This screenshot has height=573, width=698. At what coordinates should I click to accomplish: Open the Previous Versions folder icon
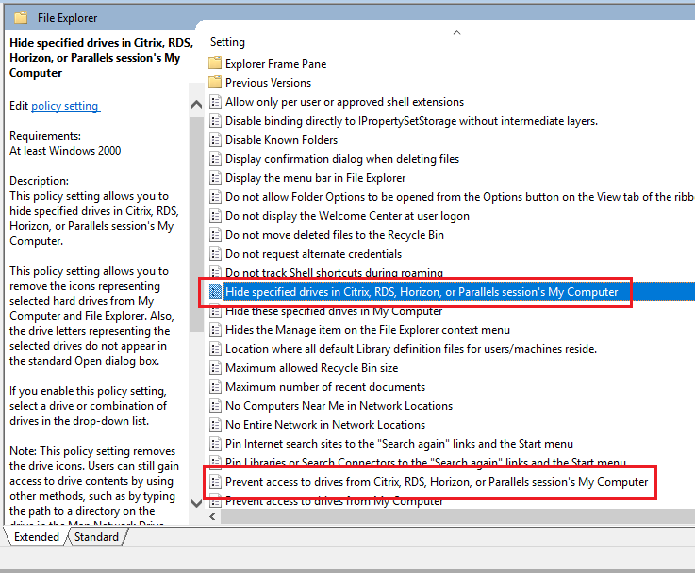[215, 83]
